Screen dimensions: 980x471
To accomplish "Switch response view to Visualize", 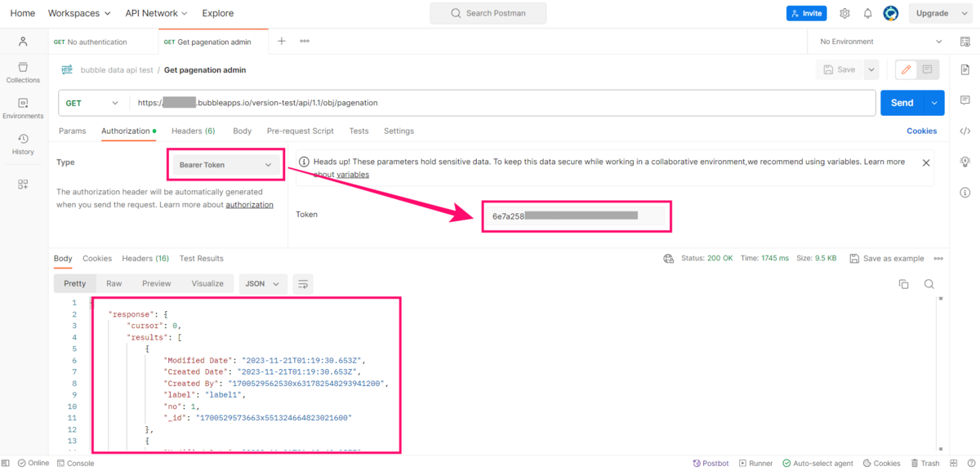I will coord(207,284).
